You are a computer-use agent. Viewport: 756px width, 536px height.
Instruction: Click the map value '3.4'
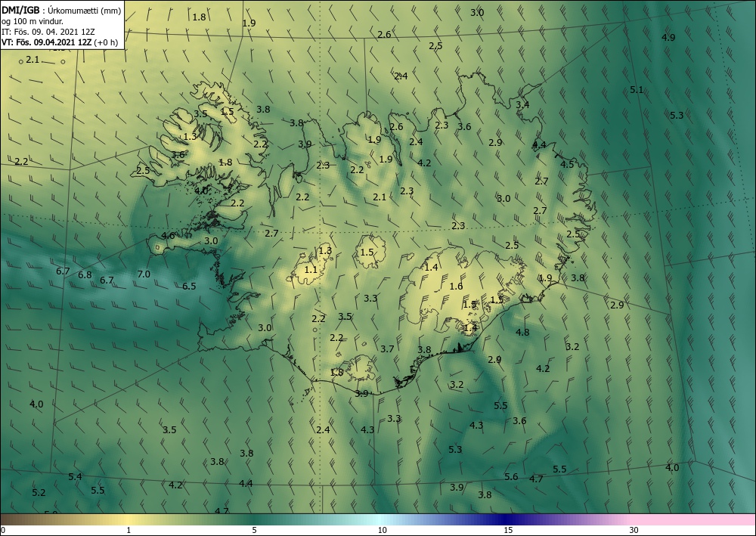522,104
